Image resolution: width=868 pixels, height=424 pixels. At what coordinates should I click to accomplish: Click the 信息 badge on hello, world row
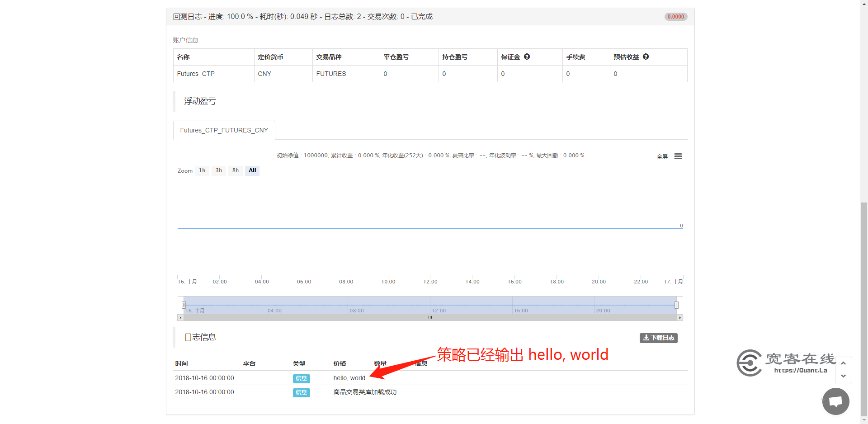tap(301, 378)
